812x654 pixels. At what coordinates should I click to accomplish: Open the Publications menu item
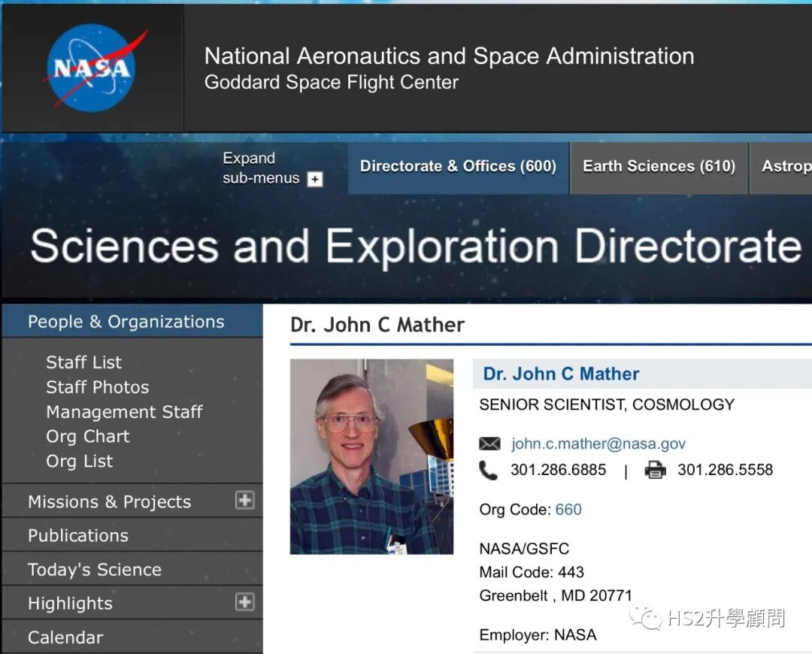pyautogui.click(x=78, y=535)
